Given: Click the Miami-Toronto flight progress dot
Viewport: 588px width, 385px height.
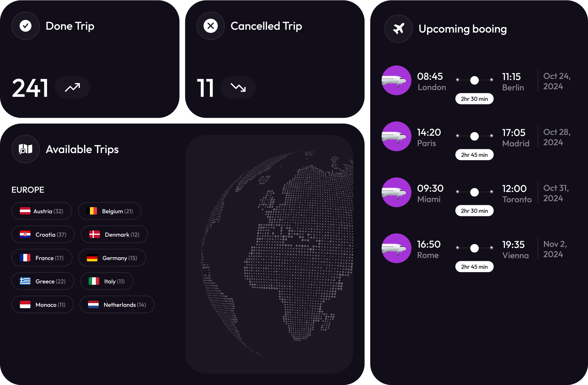Looking at the screenshot, I should point(474,192).
